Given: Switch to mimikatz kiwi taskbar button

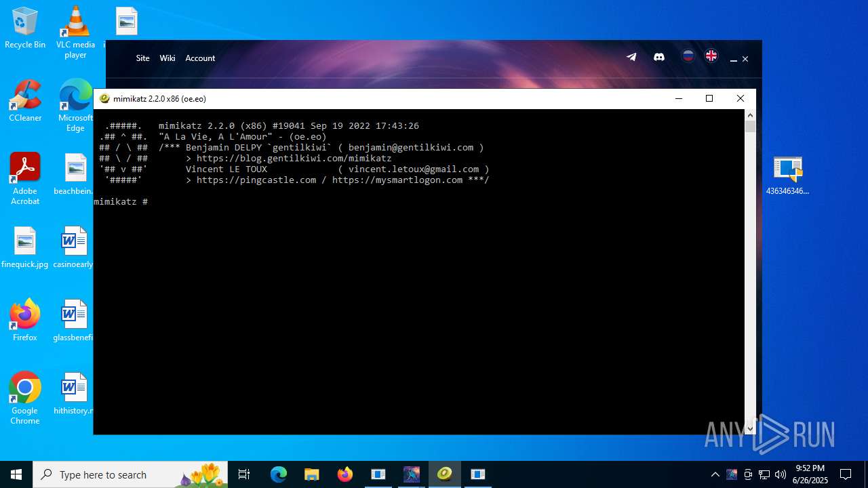Looking at the screenshot, I should (x=445, y=474).
